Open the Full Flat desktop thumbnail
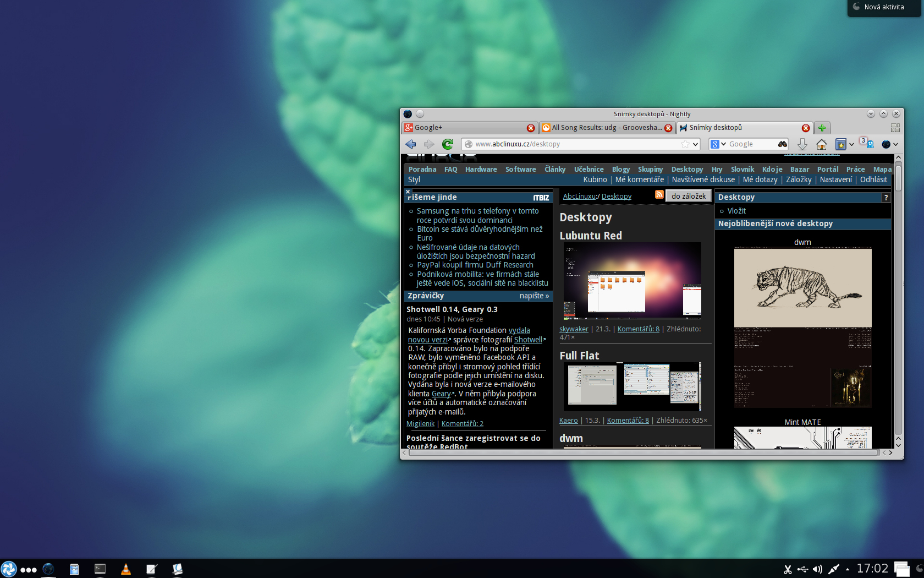Viewport: 924px width, 578px height. (x=632, y=386)
